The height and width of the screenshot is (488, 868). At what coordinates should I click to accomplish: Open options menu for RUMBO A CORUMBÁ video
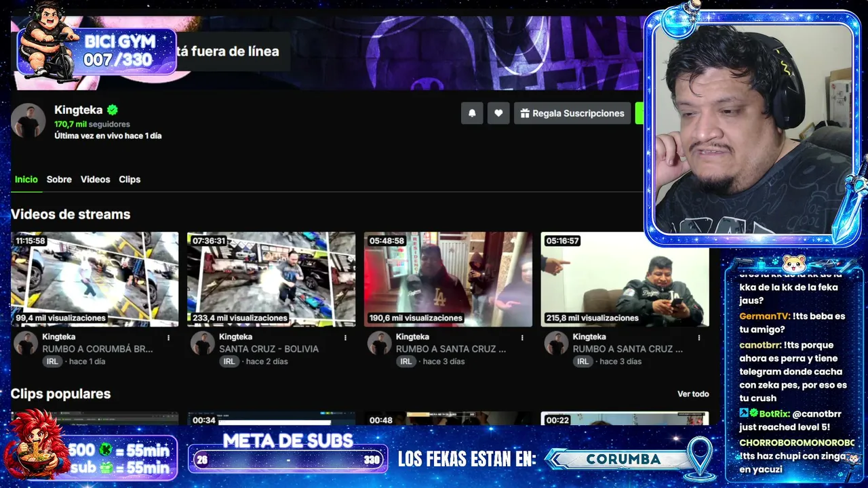(169, 338)
